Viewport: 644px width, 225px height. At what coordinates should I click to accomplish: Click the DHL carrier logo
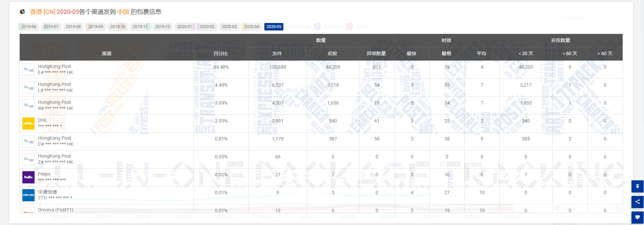[28, 123]
